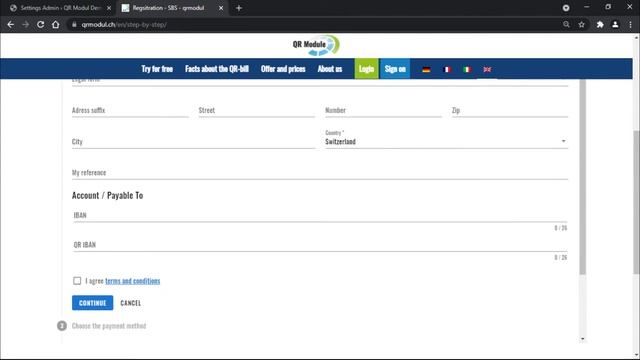Open Facts about the QR-bill
Image resolution: width=640 pixels, height=360 pixels.
(x=217, y=69)
